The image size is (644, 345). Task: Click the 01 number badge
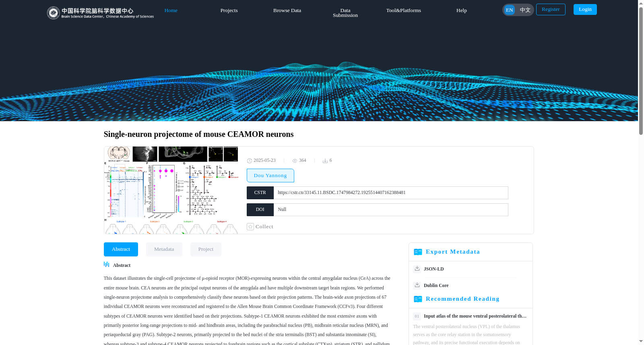coord(417,316)
